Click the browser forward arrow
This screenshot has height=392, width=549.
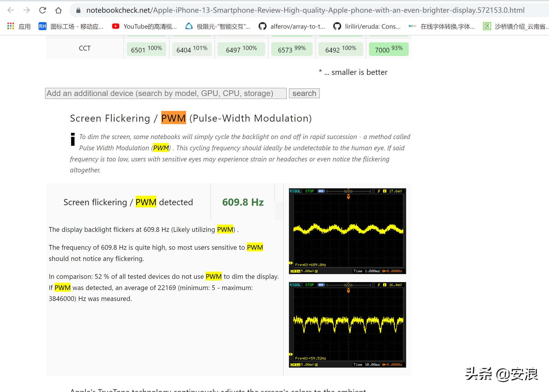(26, 10)
